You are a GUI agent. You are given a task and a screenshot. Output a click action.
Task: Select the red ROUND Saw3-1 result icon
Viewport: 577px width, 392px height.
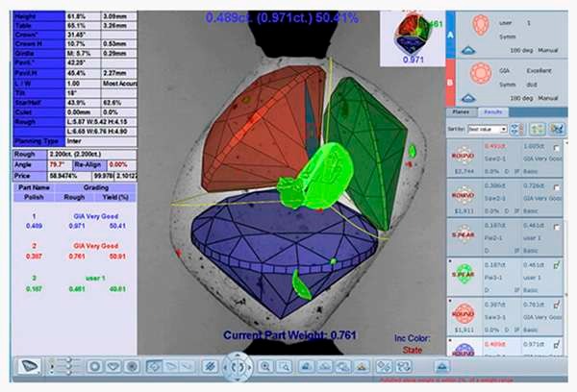(464, 313)
